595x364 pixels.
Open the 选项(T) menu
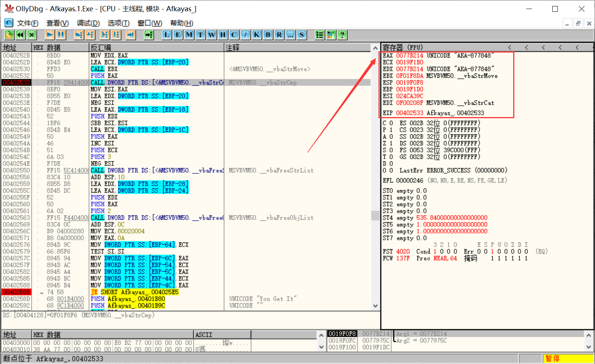(x=119, y=23)
